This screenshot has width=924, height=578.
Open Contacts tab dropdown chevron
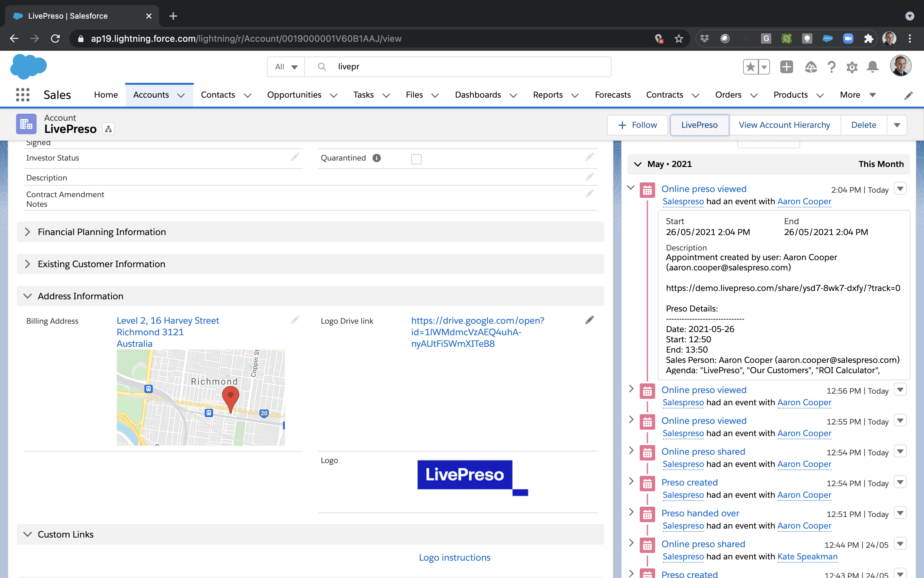(x=247, y=95)
